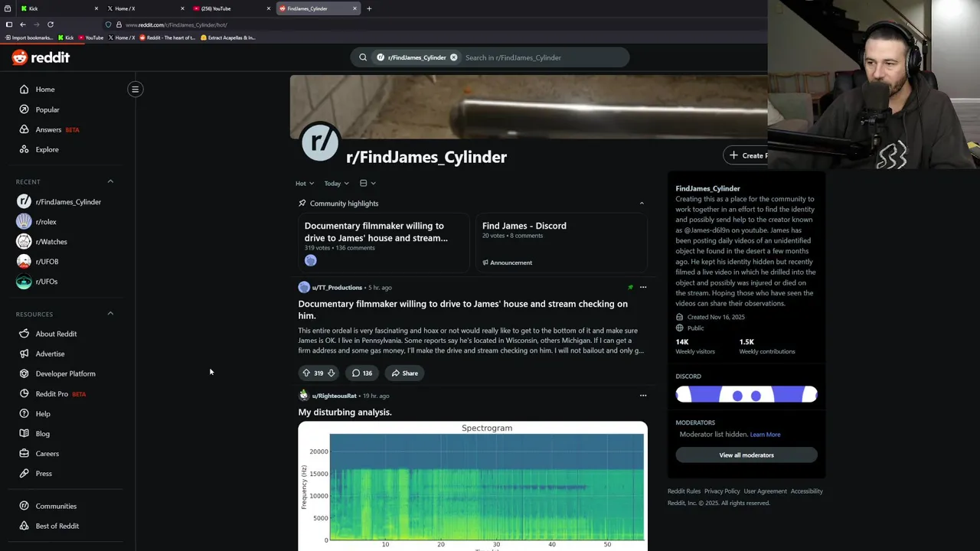Switch to the Kick browser tab
Image resolution: width=980 pixels, height=551 pixels.
60,8
